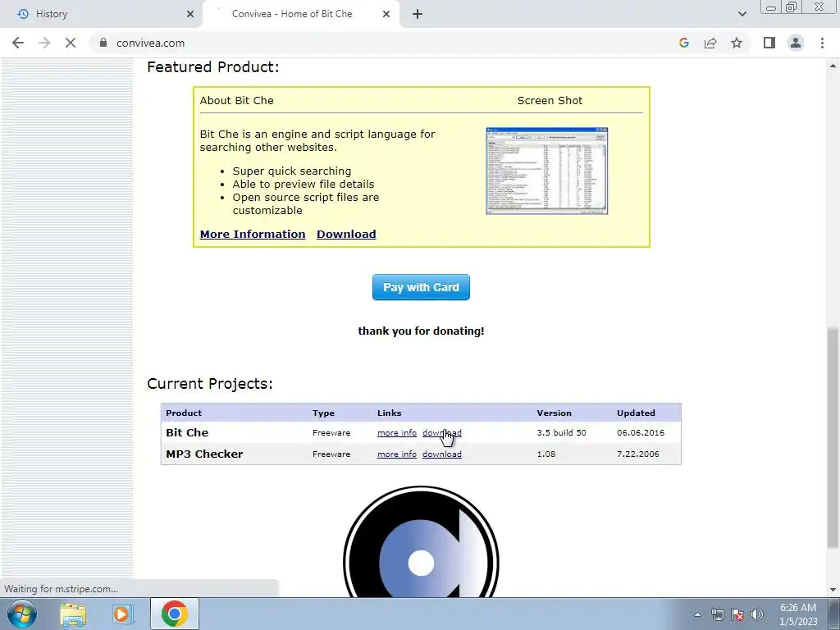
Task: Open the Google icon in address bar
Action: click(683, 43)
